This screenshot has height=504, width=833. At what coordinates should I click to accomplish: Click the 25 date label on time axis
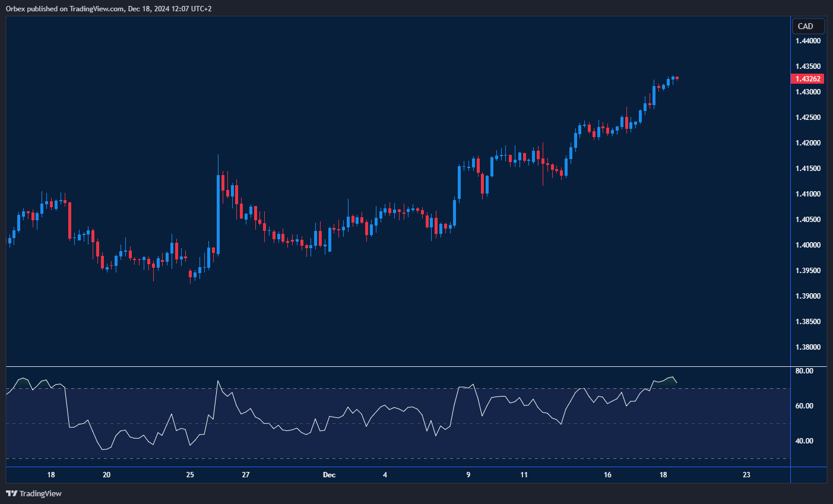tap(190, 475)
